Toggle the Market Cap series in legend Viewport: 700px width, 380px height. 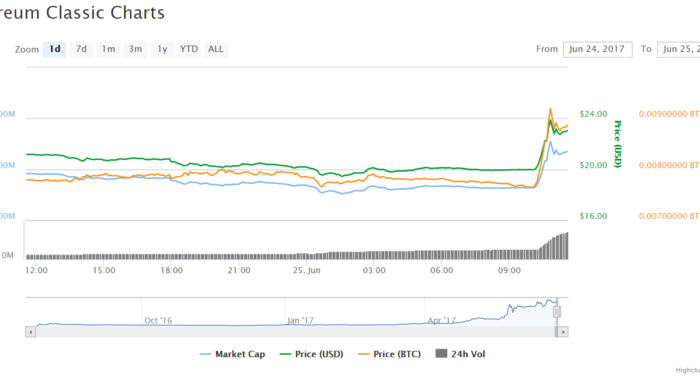[x=233, y=354]
